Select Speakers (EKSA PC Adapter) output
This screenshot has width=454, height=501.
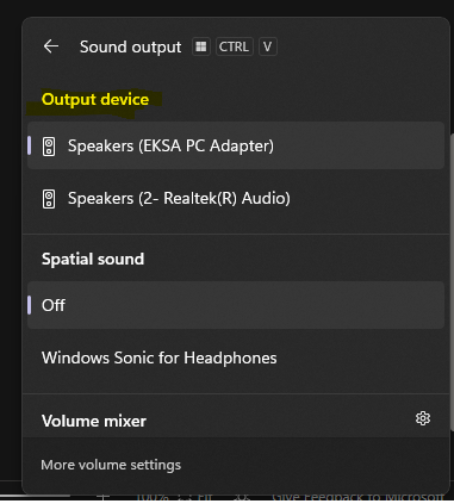(236, 146)
